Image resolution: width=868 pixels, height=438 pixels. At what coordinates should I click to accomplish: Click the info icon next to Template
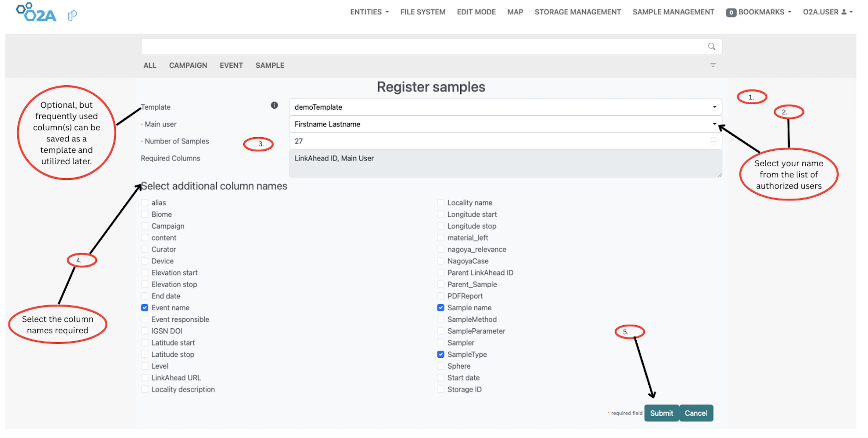coord(274,106)
